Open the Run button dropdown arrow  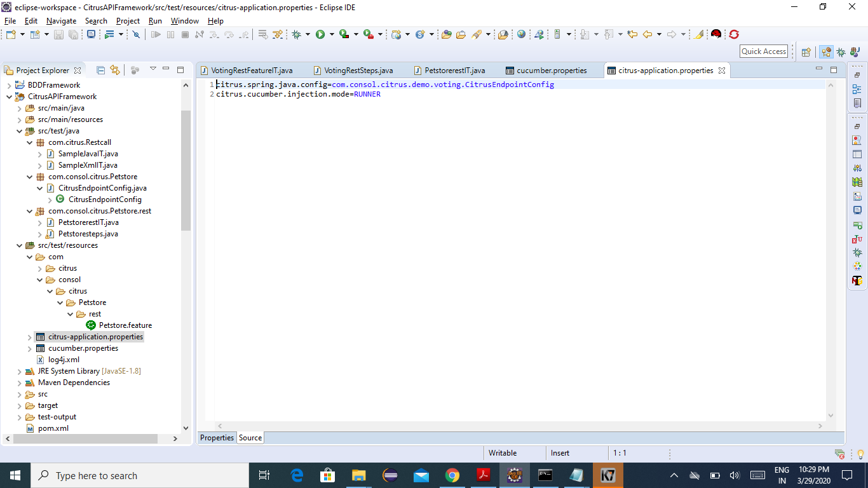pos(331,34)
